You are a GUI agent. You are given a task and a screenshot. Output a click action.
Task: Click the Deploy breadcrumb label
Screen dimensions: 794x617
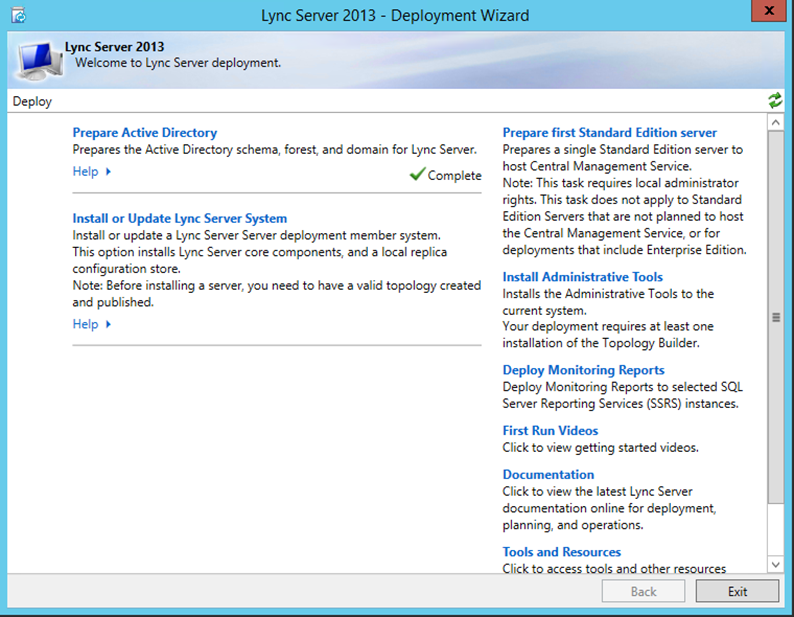pyautogui.click(x=32, y=101)
